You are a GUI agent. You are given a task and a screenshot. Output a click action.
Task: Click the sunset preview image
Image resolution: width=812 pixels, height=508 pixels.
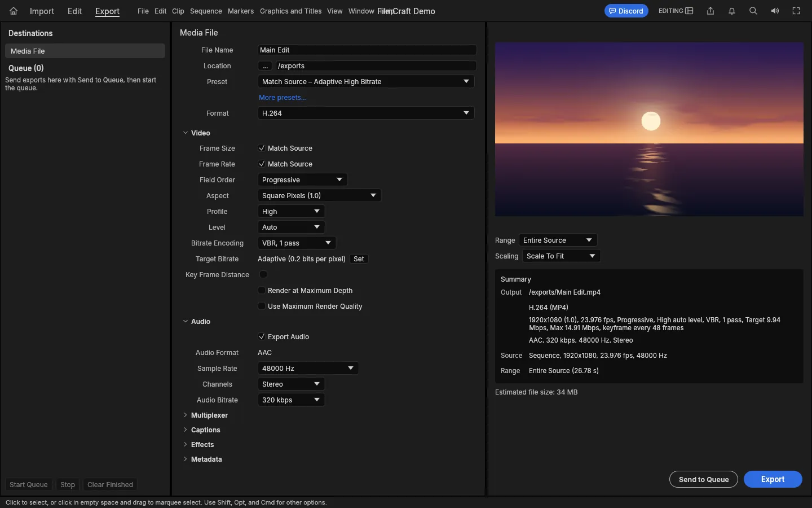649,129
